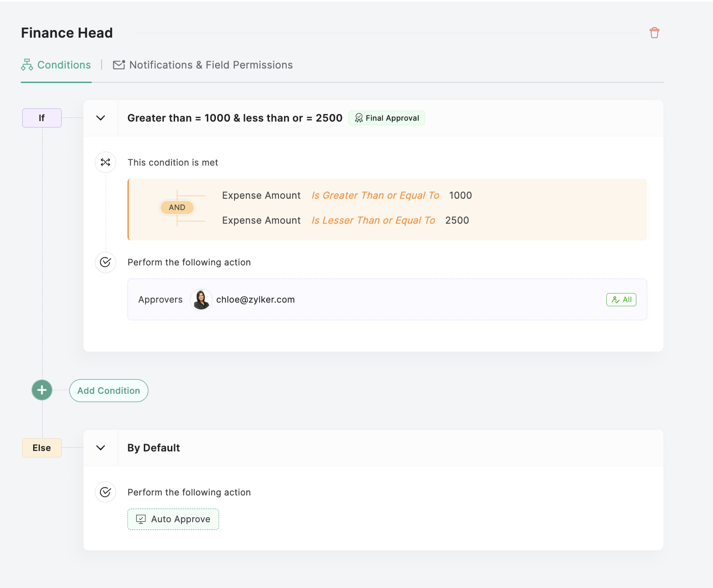This screenshot has width=713, height=588.
Task: Click the green plus add icon
Action: 42,390
